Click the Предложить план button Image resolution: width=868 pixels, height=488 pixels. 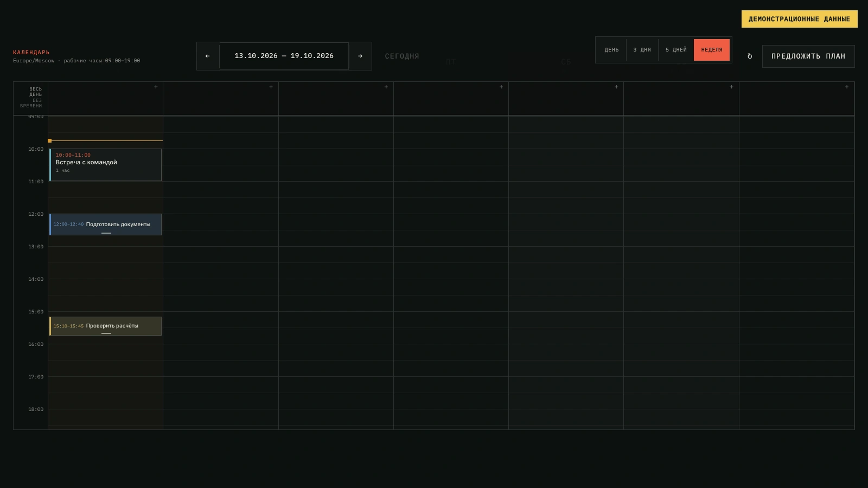pyautogui.click(x=808, y=56)
